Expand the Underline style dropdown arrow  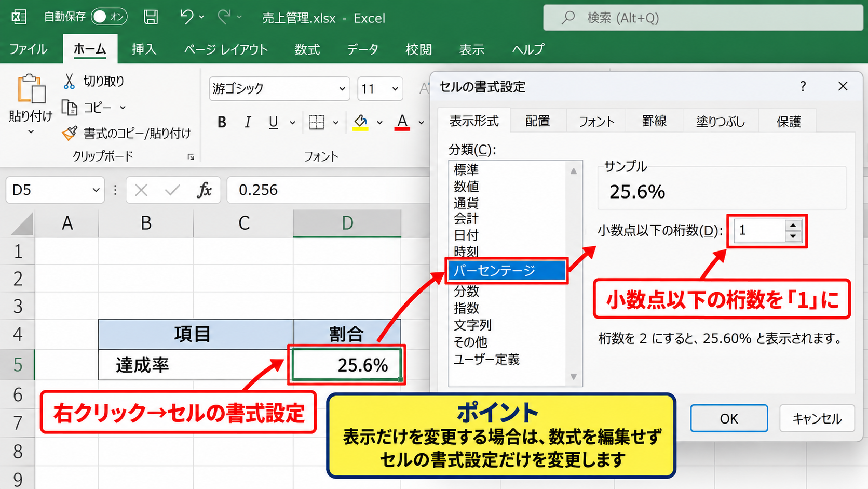pyautogui.click(x=292, y=123)
